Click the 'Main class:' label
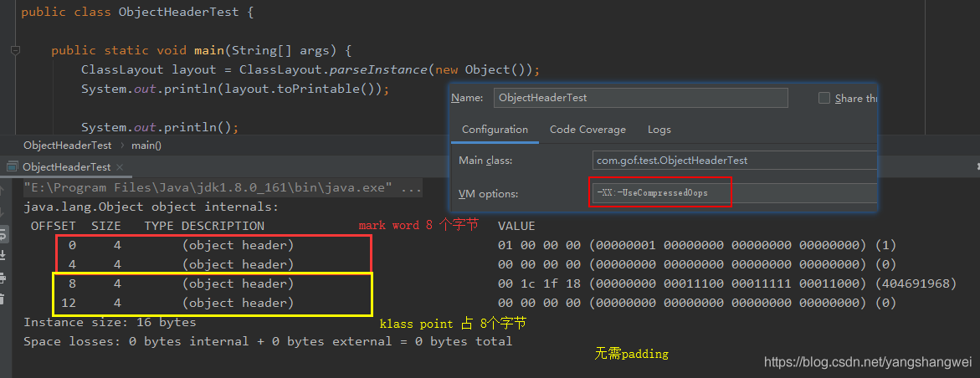This screenshot has width=980, height=378. 485,161
